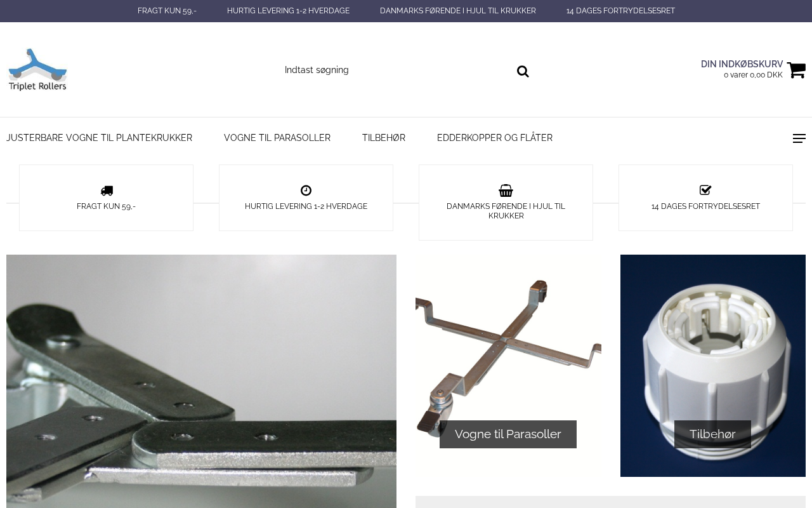Click the Tilbehør label on product image

[712, 434]
